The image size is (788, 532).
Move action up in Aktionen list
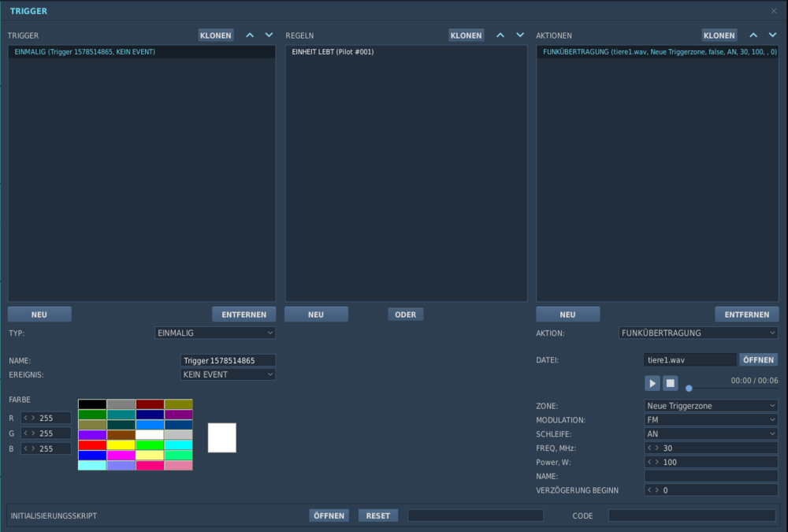click(753, 35)
